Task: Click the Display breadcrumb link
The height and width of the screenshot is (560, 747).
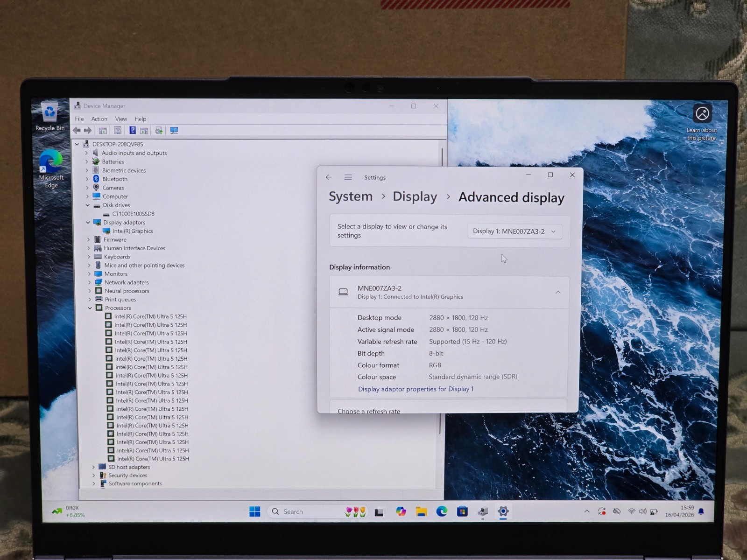Action: pos(415,197)
